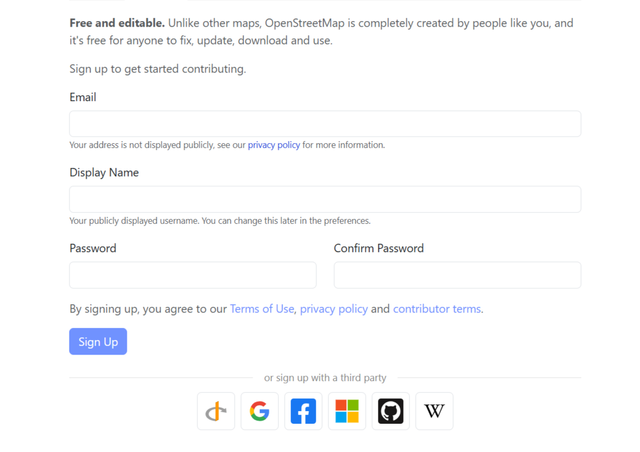This screenshot has width=640, height=452.
Task: Click inside the Password field
Action: pos(193,275)
